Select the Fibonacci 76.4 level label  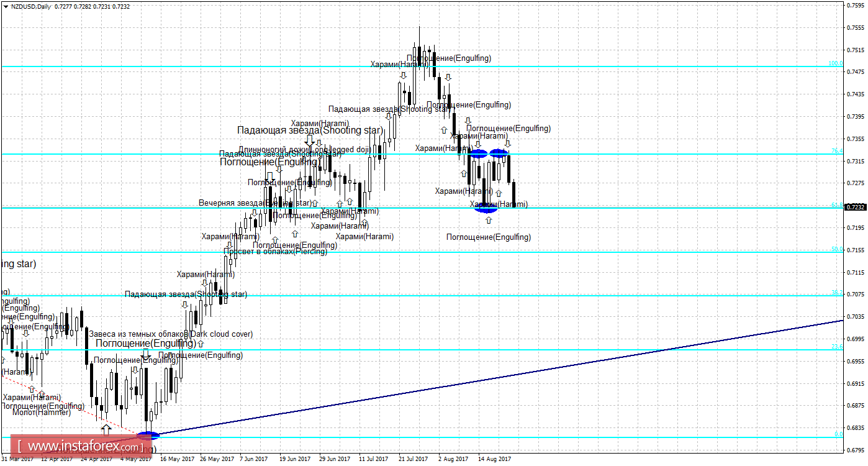coord(836,151)
